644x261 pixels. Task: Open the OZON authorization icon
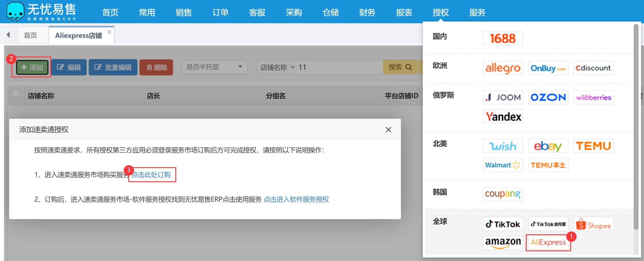(x=548, y=98)
